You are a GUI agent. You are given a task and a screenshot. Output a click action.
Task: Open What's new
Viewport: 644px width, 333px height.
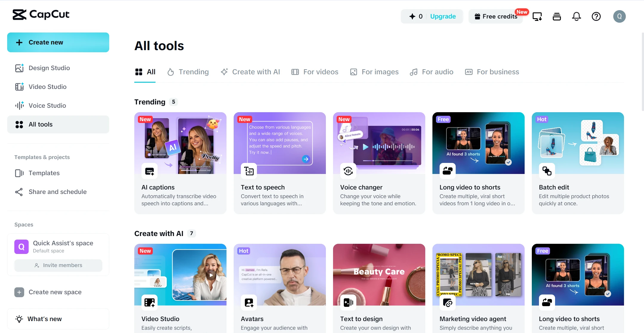coord(58,319)
